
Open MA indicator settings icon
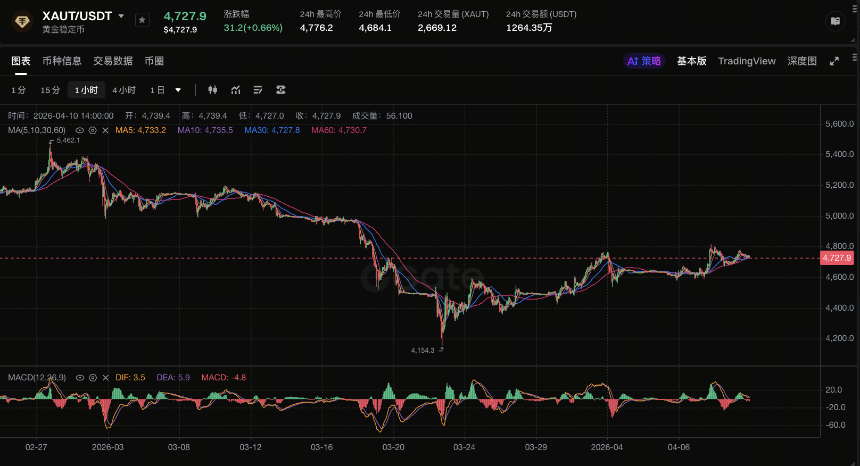point(93,130)
